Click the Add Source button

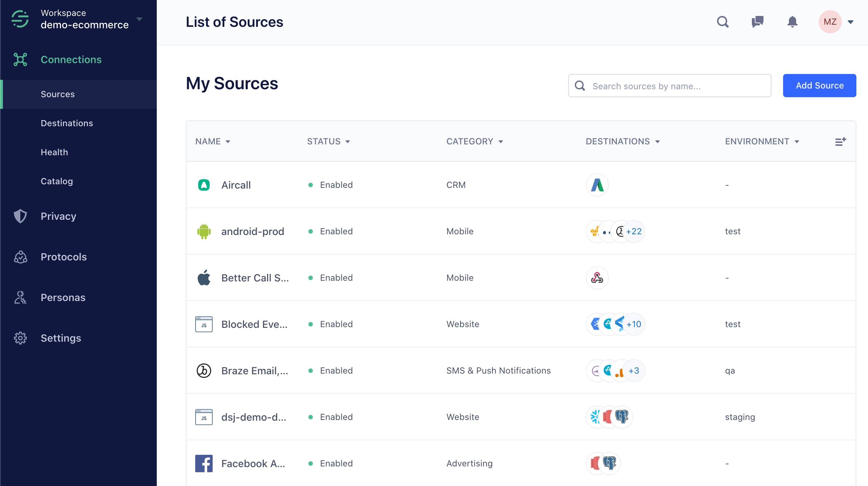(x=819, y=85)
